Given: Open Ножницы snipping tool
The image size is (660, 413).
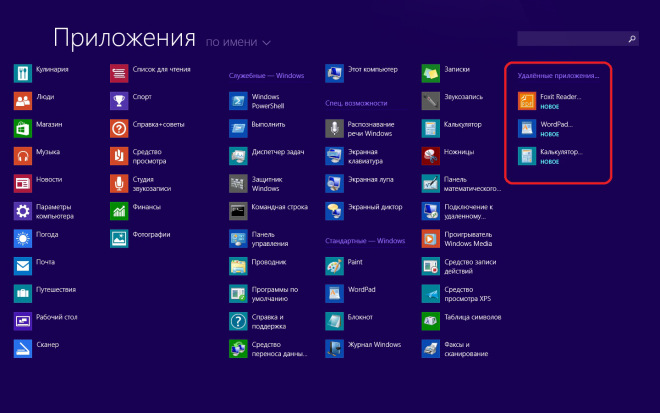Looking at the screenshot, I should coord(430,155).
